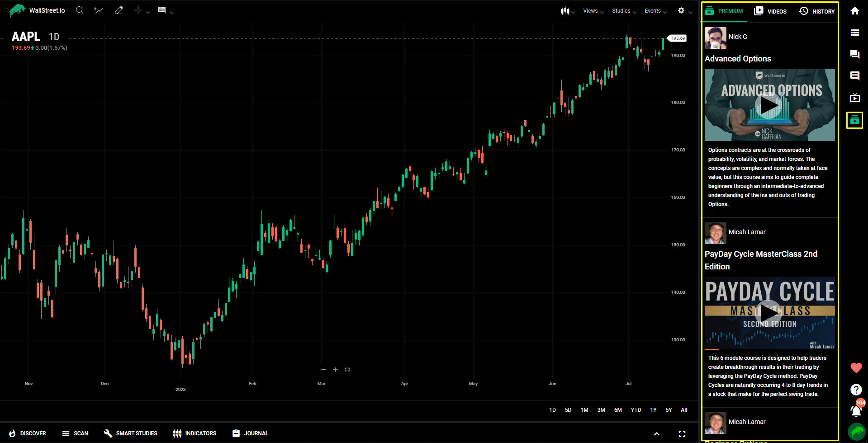Open the DISCOVER bottom tab
This screenshot has width=868, height=443.
click(28, 434)
